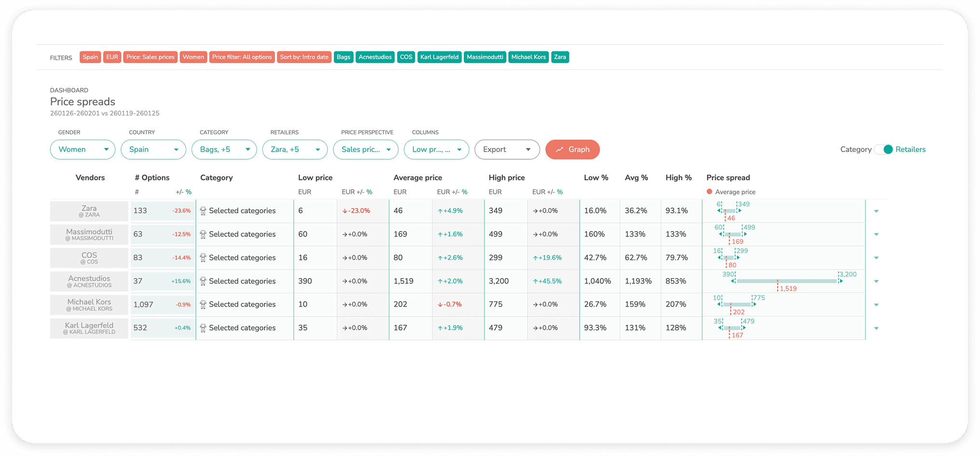This screenshot has height=457, width=980.
Task: Click the Massimodutti vendor cell
Action: [x=89, y=235]
